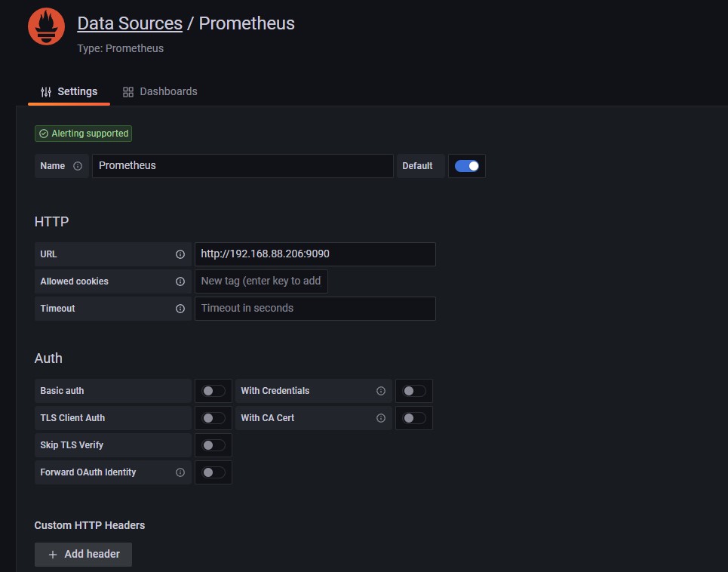Click the info icon on the URL field

click(180, 254)
